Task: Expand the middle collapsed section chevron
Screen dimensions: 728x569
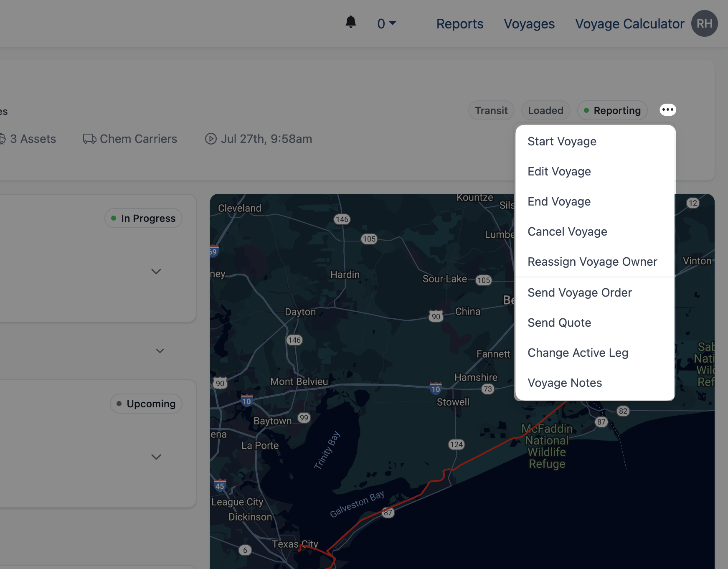Action: (x=160, y=351)
